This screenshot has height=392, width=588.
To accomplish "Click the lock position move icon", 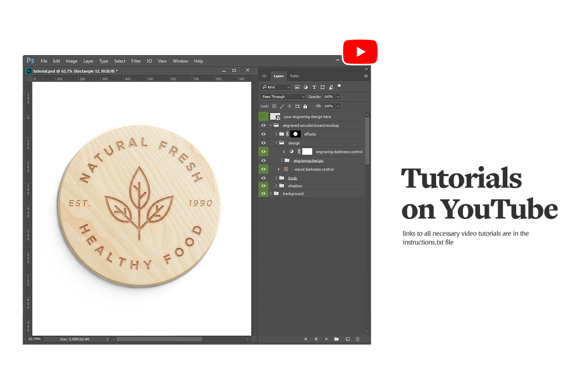I will [289, 106].
